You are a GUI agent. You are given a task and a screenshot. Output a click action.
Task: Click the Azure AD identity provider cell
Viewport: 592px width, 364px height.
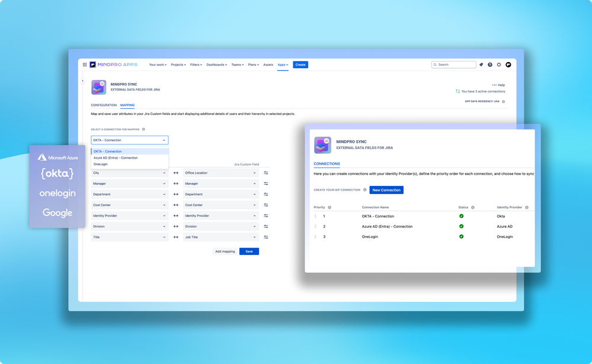point(504,226)
